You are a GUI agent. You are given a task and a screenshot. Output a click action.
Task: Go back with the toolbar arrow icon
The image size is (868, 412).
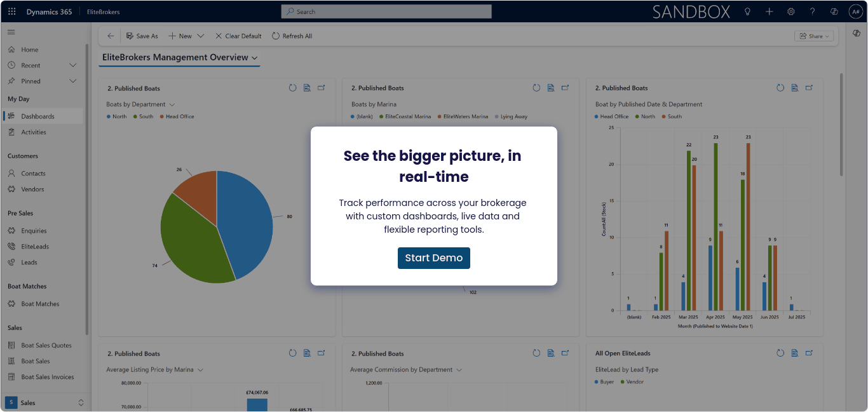111,36
